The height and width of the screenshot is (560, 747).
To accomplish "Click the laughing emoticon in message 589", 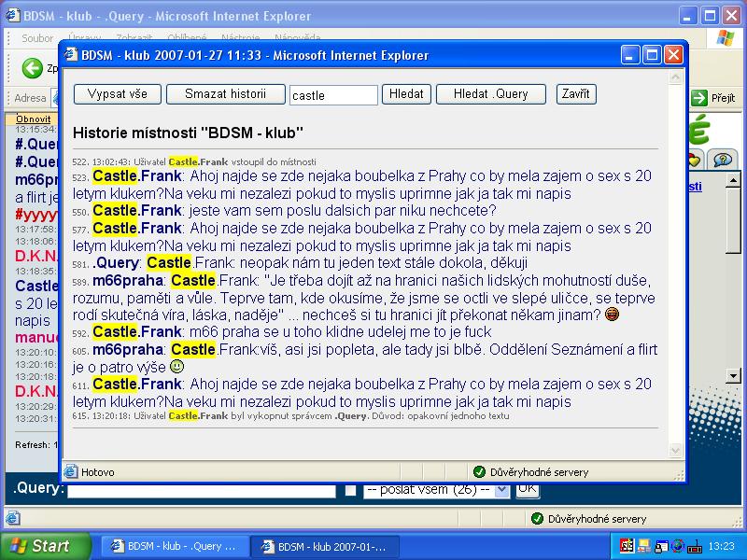I will (x=612, y=315).
